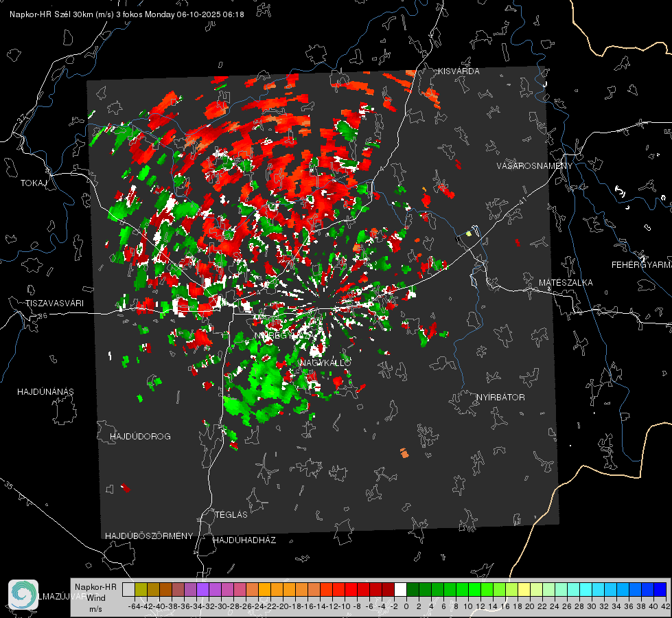Click the Napkor-HR Wind m/s legend label
The width and height of the screenshot is (672, 618).
click(x=95, y=598)
